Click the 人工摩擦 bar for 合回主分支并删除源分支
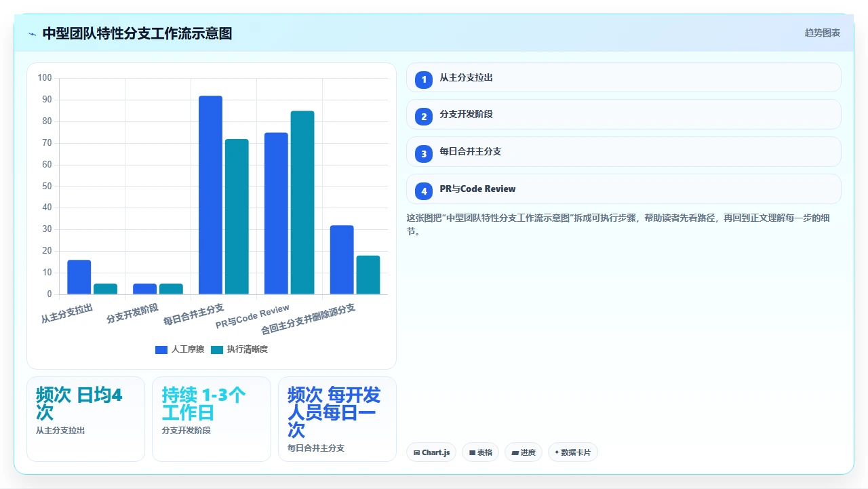Screen dimensions: 868x489 coord(342,260)
